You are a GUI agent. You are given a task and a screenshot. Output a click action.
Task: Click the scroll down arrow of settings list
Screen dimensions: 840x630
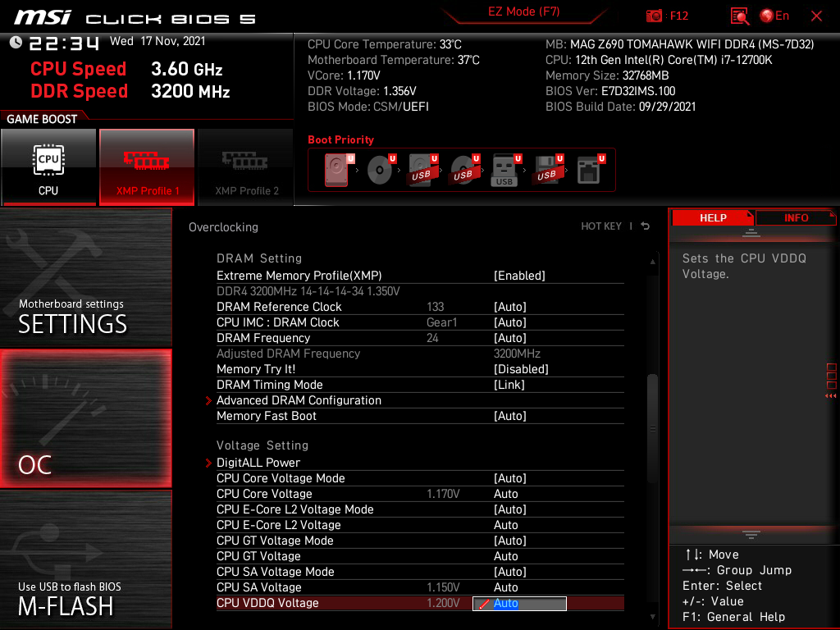click(x=652, y=617)
